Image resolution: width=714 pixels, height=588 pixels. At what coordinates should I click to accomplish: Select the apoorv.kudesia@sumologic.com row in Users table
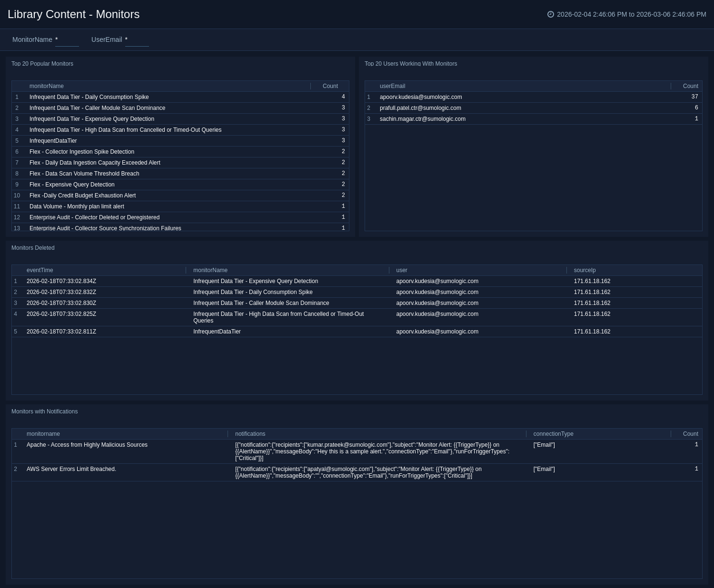pos(421,97)
